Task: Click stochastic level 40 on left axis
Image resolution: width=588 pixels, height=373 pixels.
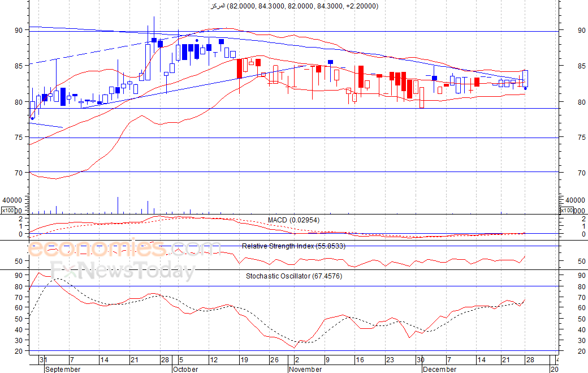Action: tap(19, 329)
